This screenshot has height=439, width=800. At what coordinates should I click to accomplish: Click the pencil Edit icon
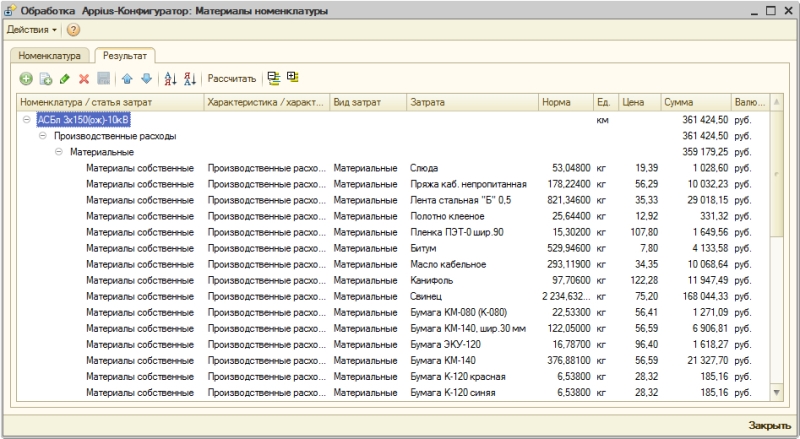65,78
